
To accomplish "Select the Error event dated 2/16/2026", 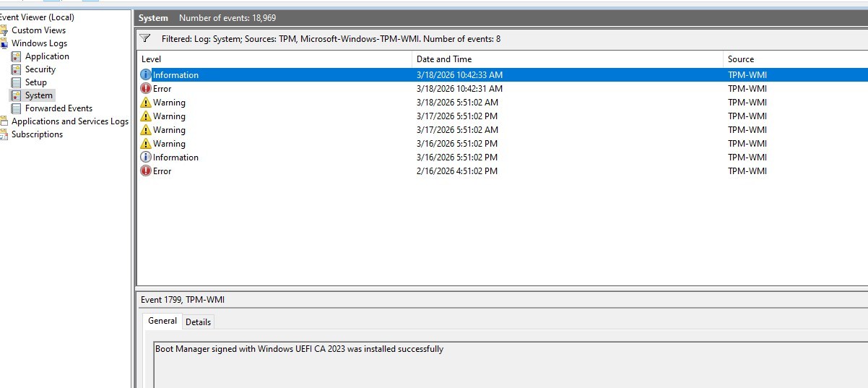I will point(162,171).
